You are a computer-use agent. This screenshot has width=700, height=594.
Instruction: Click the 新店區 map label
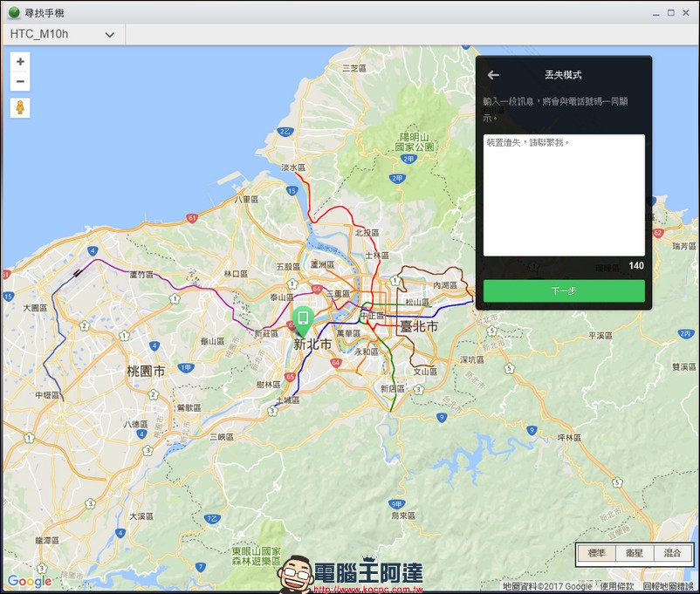coord(393,389)
